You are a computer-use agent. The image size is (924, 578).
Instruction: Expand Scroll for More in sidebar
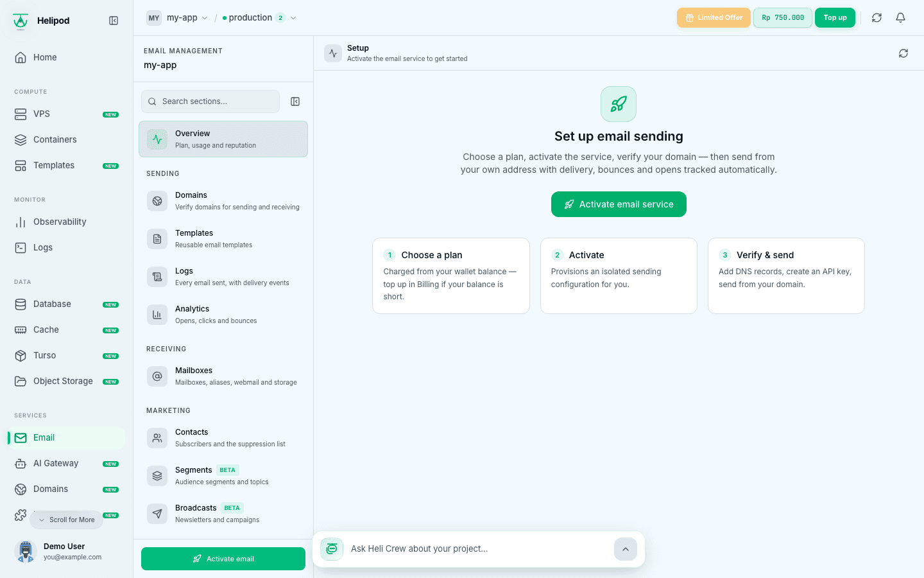pyautogui.click(x=67, y=520)
